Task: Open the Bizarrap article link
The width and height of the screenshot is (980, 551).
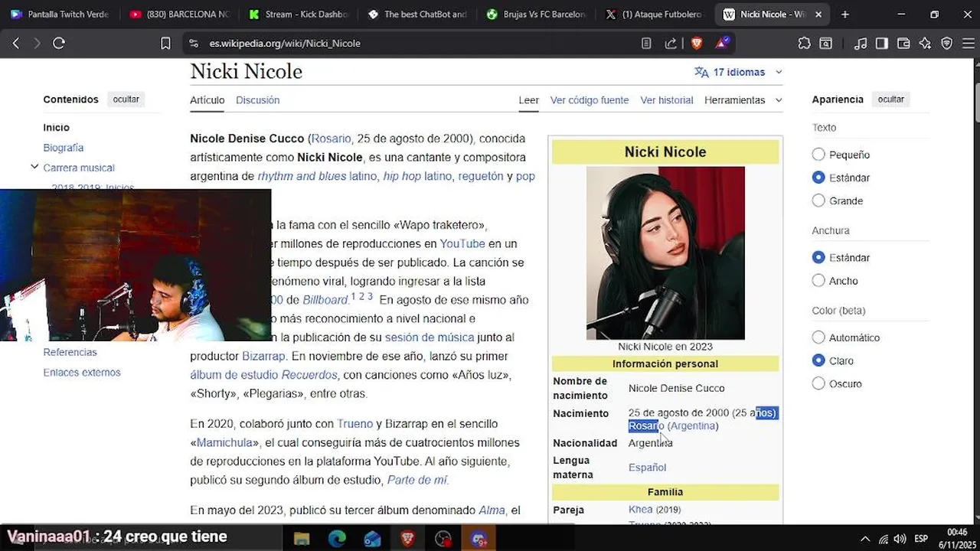Action: pyautogui.click(x=263, y=357)
